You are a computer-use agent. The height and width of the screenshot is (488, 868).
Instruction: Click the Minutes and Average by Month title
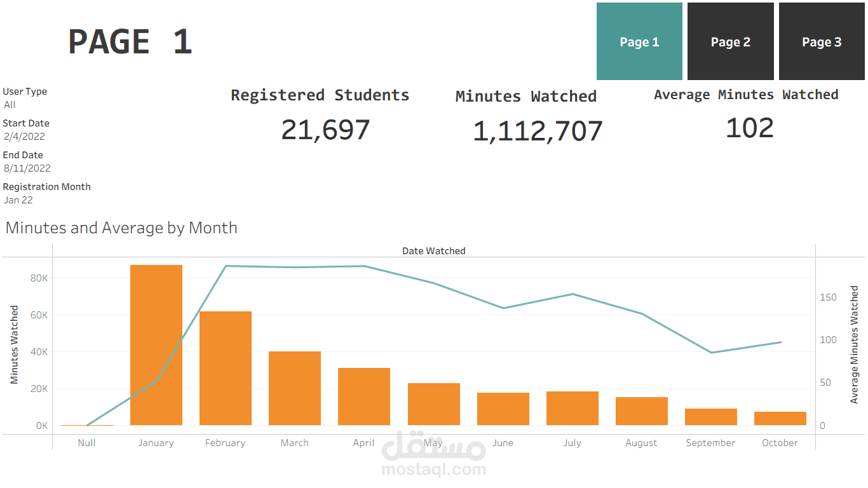tap(121, 227)
